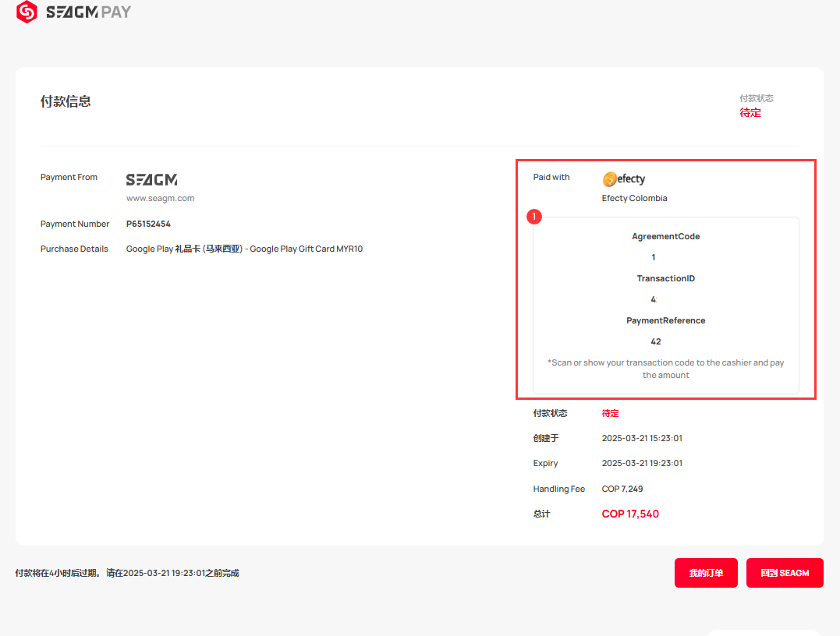This screenshot has width=840, height=636.
Task: Click the created time 2025-03-21 15:23:01
Action: pyautogui.click(x=642, y=438)
